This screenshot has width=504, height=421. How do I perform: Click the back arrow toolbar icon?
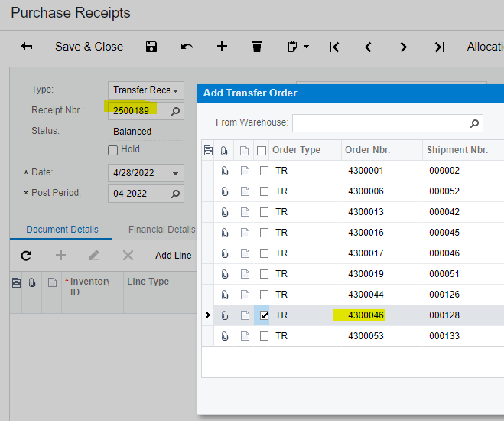click(x=27, y=47)
